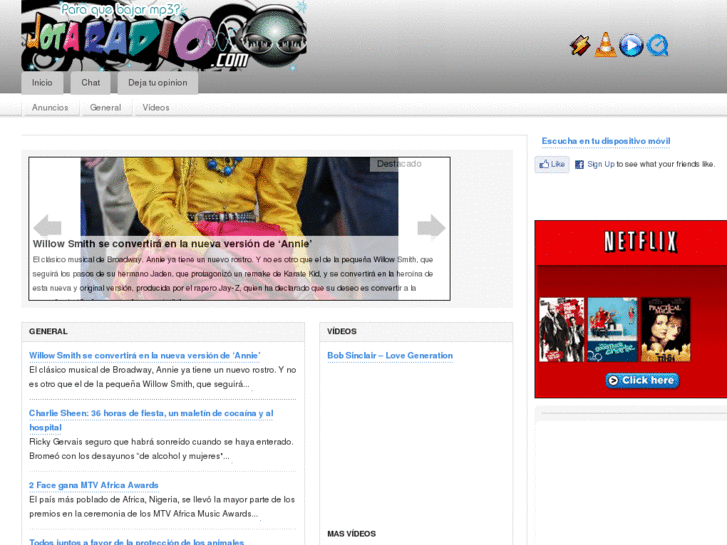Select the Anuncios category menu item
The image size is (727, 545).
[x=50, y=108]
